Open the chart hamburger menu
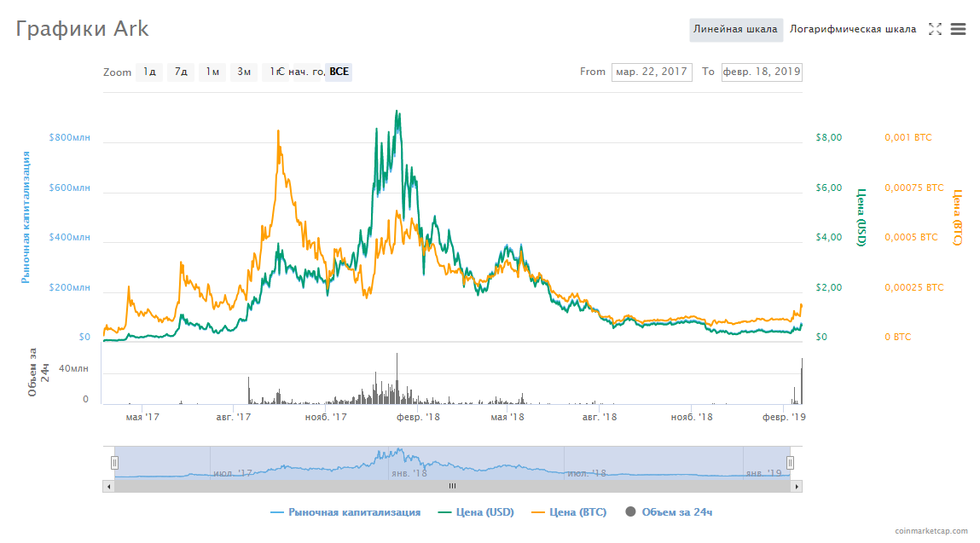Image resolution: width=980 pixels, height=543 pixels. (x=958, y=29)
